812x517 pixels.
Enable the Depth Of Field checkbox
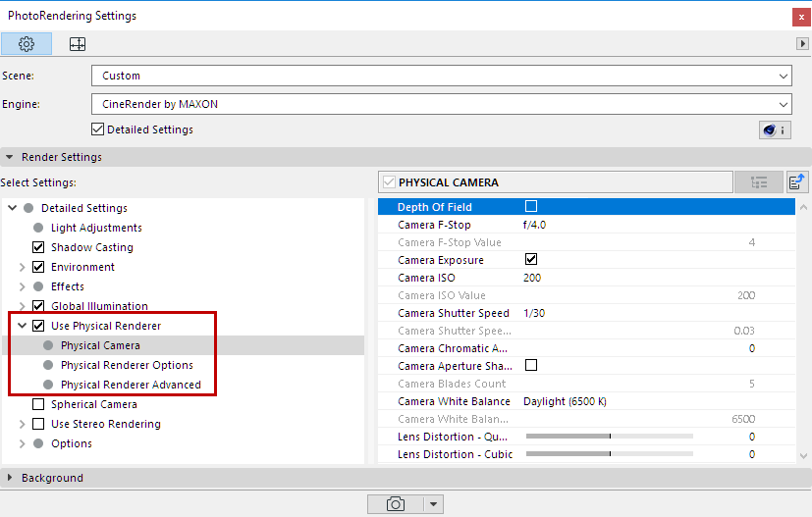[531, 206]
